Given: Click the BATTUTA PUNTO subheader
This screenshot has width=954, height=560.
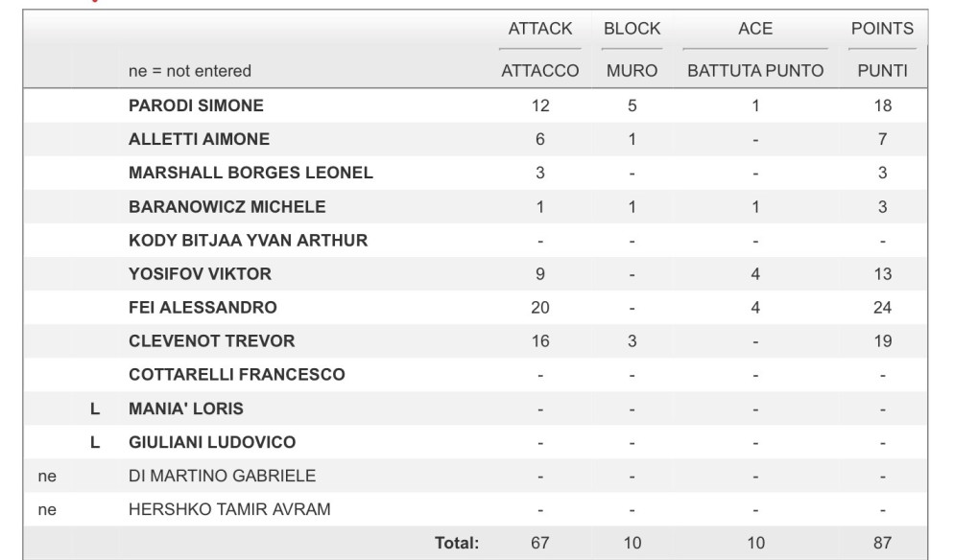Looking at the screenshot, I should pyautogui.click(x=755, y=71).
